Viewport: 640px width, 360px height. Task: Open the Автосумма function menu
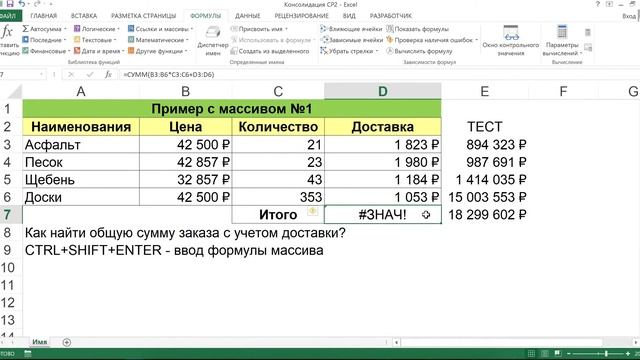(44, 29)
